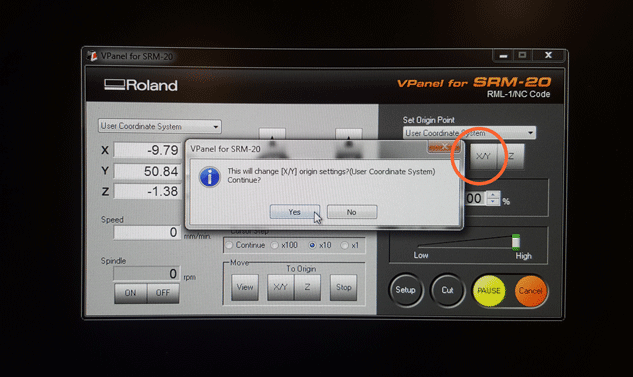Click the Z coordinate value -1.38
This screenshot has height=377, width=633.
coord(147,191)
